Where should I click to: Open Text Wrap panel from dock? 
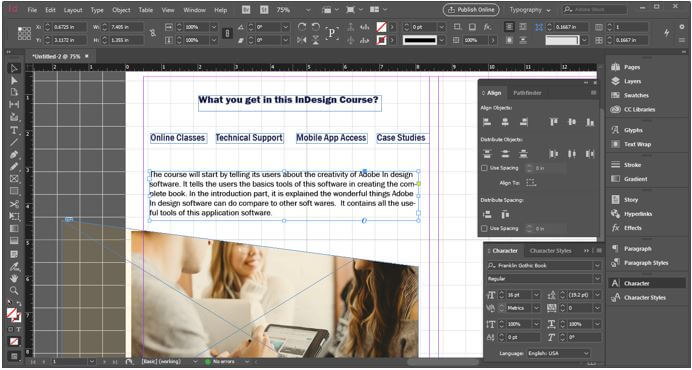[x=631, y=144]
